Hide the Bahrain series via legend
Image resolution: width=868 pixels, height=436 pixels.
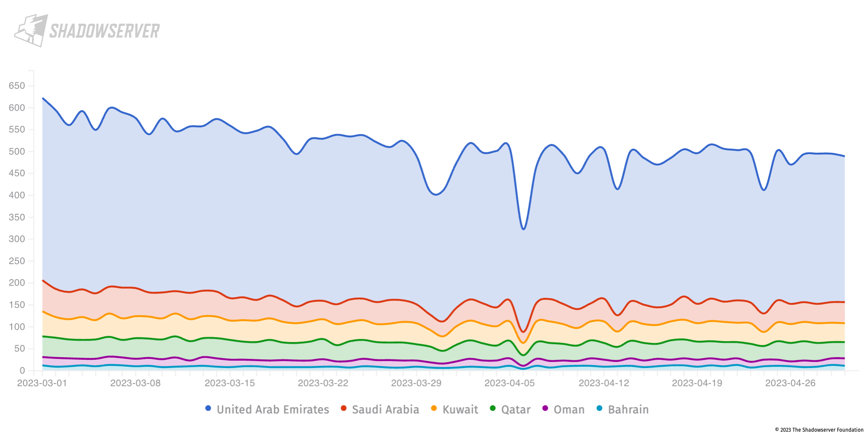[622, 409]
